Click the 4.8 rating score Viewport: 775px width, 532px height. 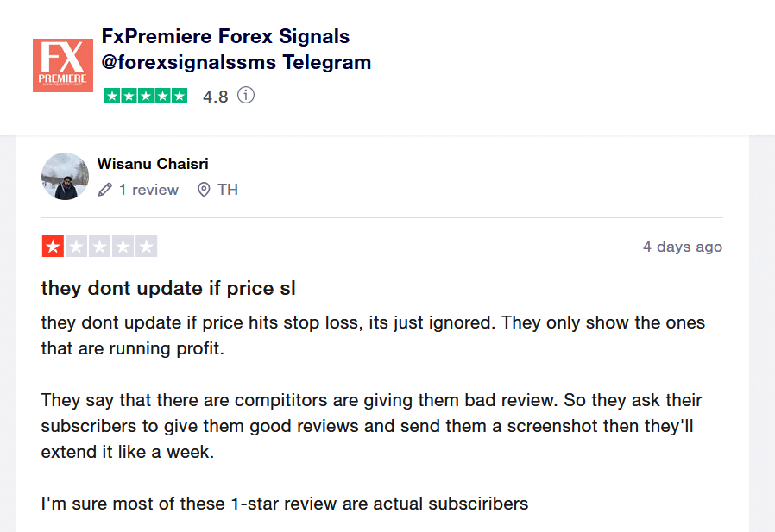(216, 96)
